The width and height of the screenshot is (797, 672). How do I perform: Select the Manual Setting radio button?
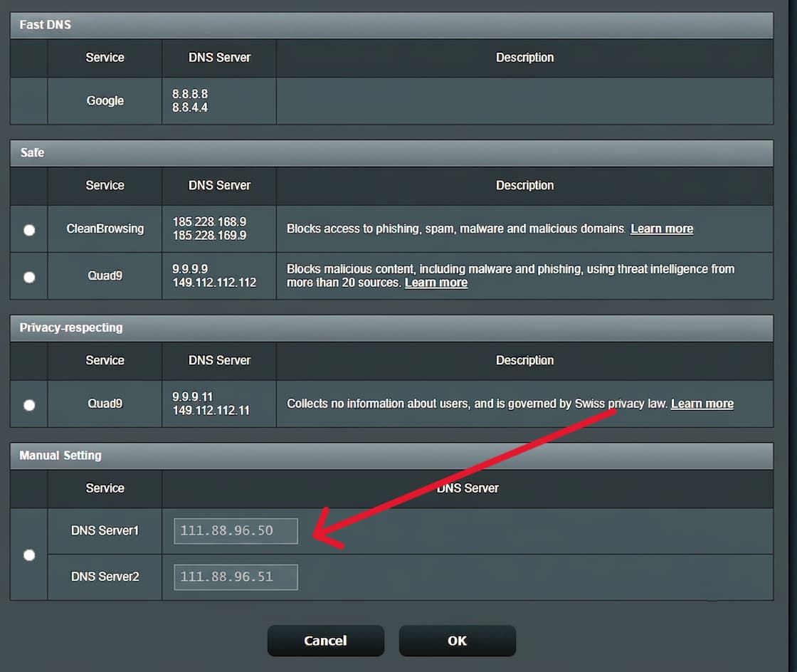pos(29,555)
